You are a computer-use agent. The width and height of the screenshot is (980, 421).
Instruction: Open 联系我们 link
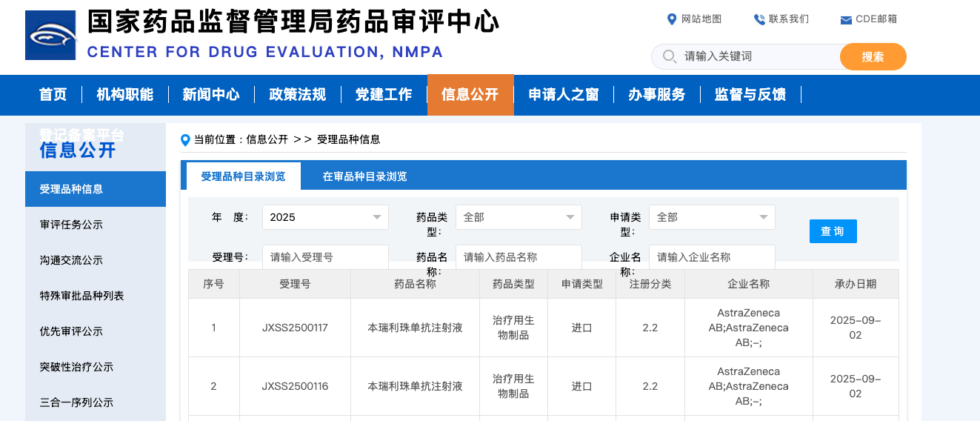pyautogui.click(x=789, y=19)
